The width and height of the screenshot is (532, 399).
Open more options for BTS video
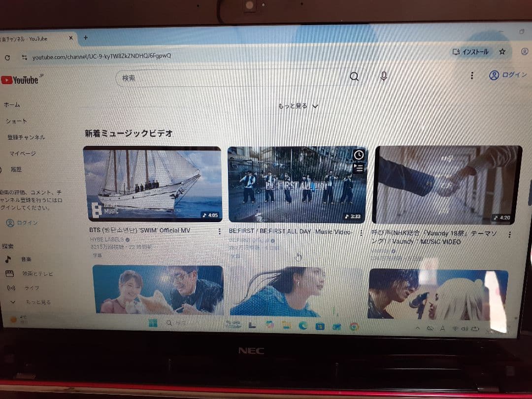click(x=220, y=232)
